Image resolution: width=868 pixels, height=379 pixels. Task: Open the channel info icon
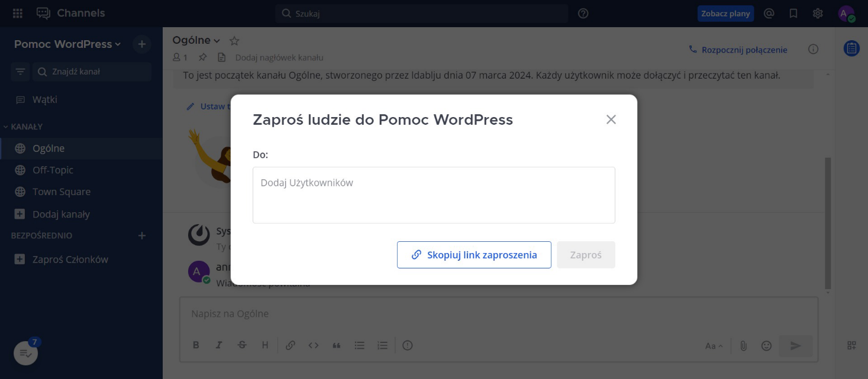pos(813,49)
